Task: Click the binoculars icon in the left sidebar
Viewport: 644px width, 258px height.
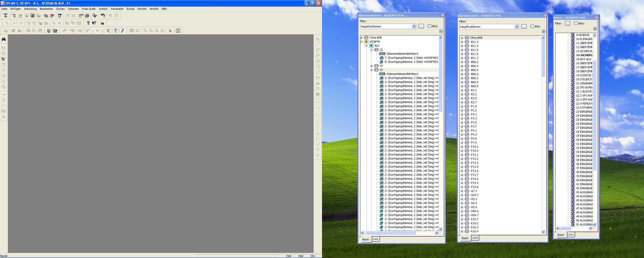Action: [4, 39]
